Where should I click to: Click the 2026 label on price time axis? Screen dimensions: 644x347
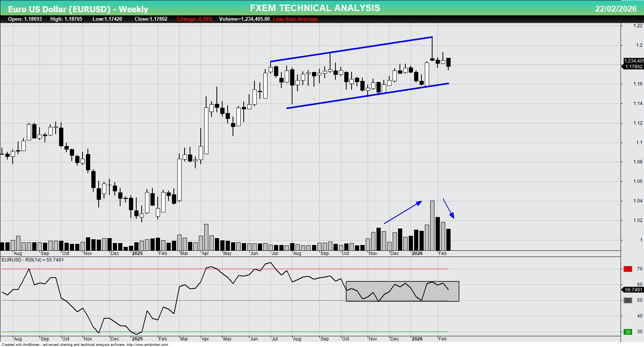tap(417, 253)
